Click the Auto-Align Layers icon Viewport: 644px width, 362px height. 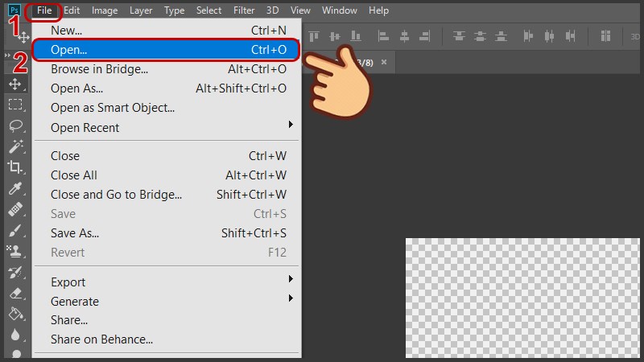pyautogui.click(x=605, y=36)
